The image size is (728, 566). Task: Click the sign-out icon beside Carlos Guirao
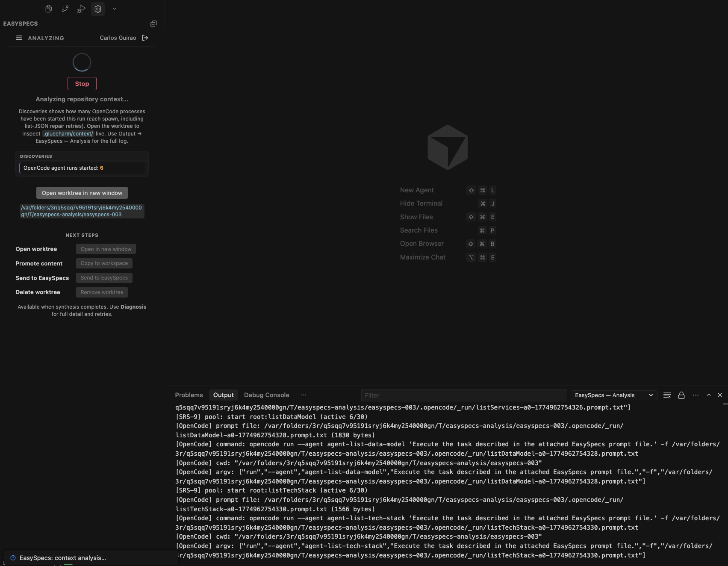[x=145, y=38]
